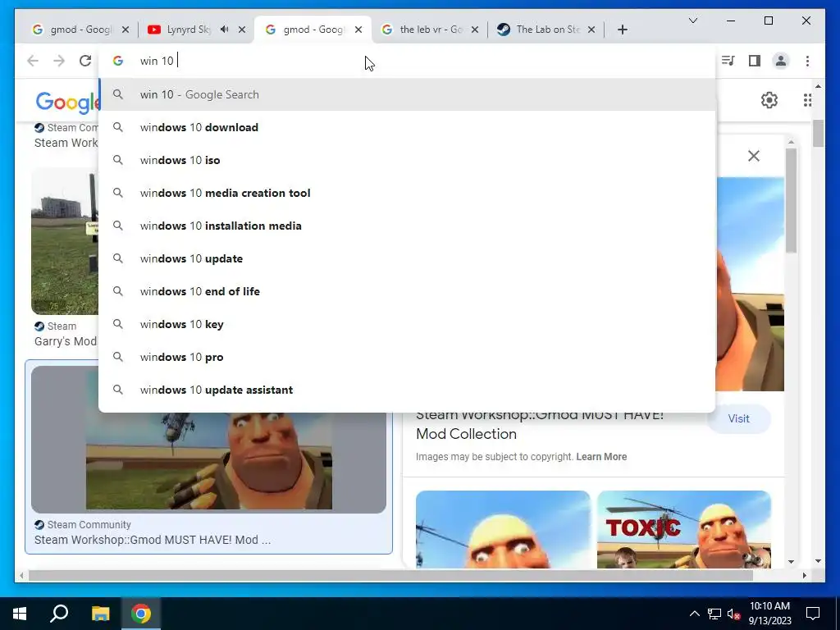
Task: Reload the page with the refresh icon
Action: [85, 61]
